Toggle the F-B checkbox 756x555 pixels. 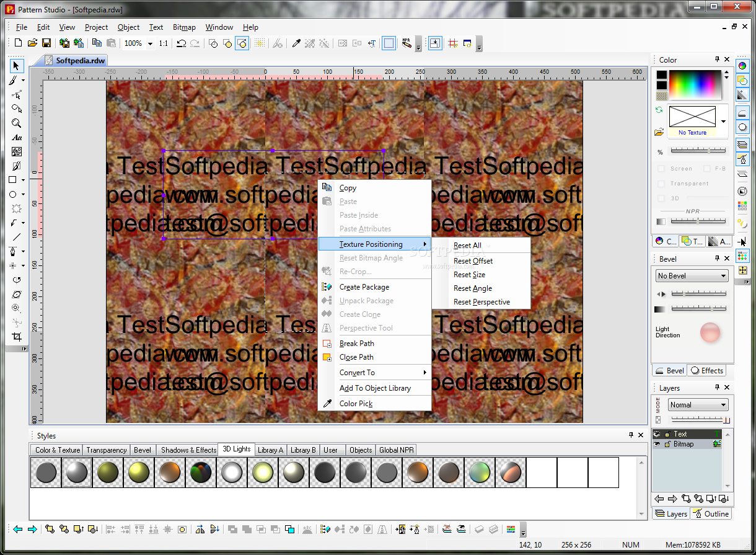pos(707,169)
